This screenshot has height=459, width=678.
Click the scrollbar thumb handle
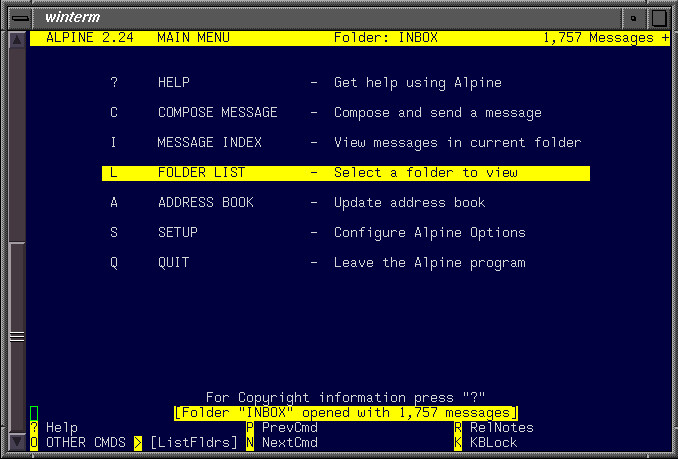click(17, 336)
